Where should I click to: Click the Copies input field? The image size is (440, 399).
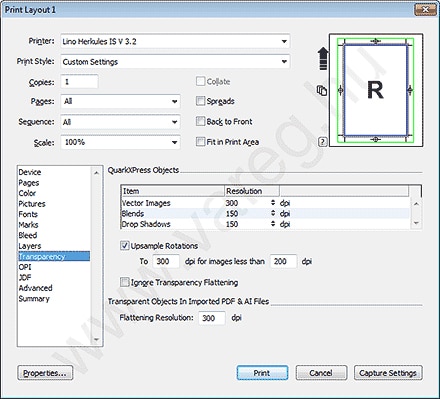79,82
